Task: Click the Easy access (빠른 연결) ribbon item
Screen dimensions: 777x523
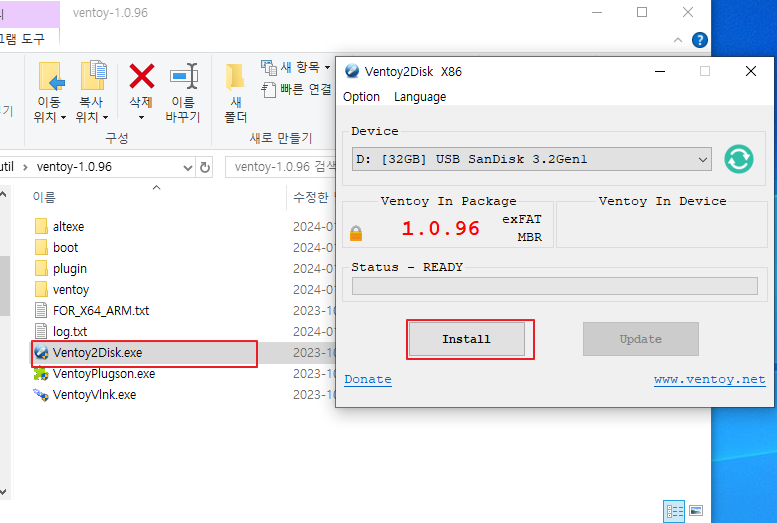Action: coord(297,89)
